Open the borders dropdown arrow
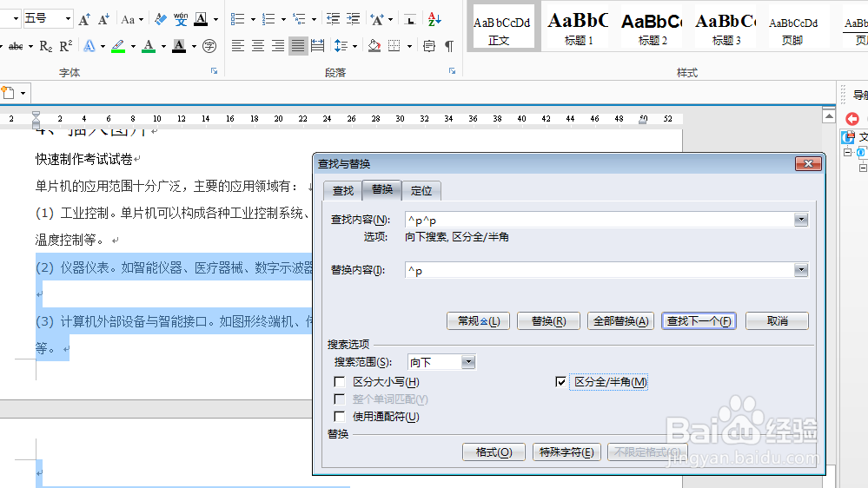This screenshot has width=868, height=488. point(409,47)
